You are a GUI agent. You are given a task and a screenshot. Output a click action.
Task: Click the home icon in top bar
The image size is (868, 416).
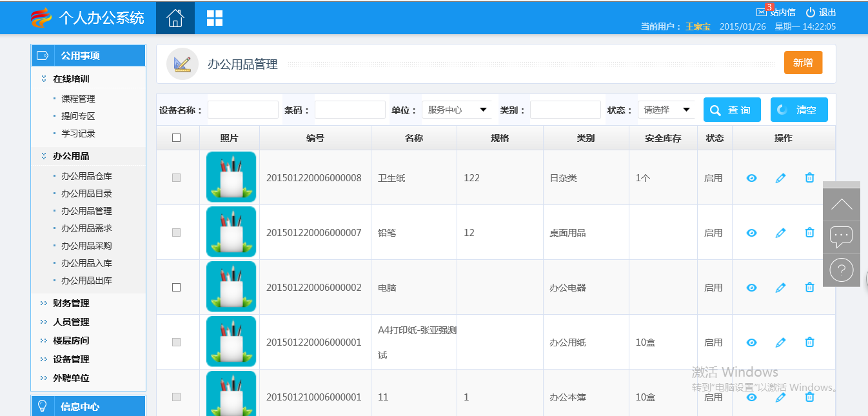tap(175, 18)
